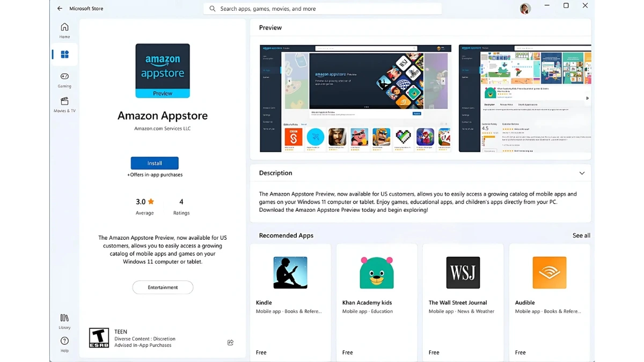The width and height of the screenshot is (644, 362).
Task: Open the user profile avatar
Action: (525, 9)
